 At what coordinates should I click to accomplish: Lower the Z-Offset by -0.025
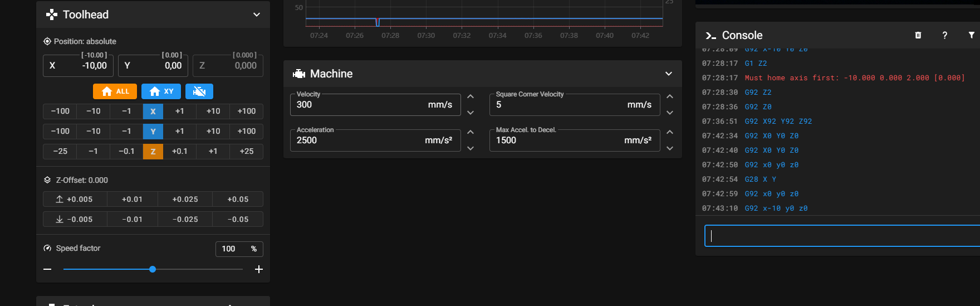185,220
